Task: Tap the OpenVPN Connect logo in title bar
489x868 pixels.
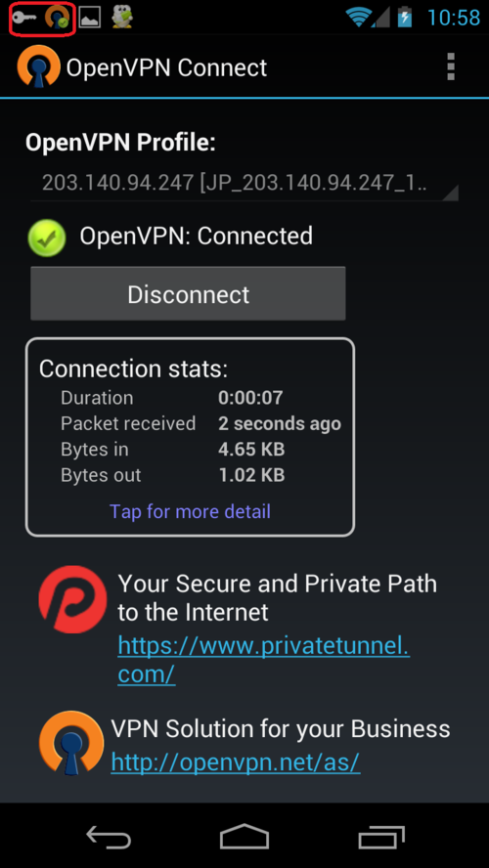Action: tap(39, 67)
